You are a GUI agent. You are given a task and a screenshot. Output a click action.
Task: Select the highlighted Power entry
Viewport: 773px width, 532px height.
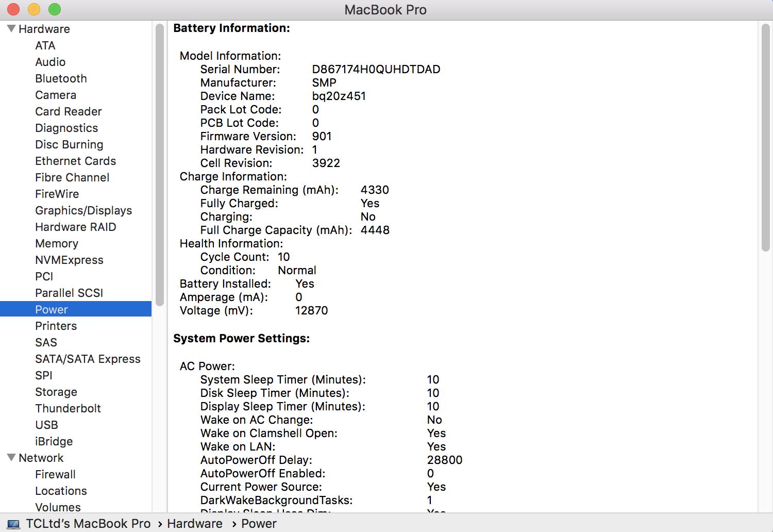pyautogui.click(x=76, y=309)
